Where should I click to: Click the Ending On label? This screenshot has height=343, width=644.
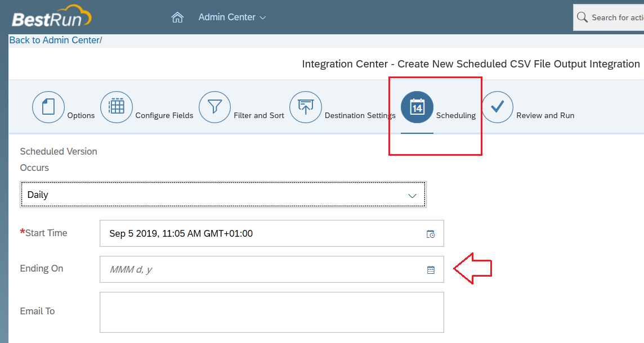tap(42, 268)
